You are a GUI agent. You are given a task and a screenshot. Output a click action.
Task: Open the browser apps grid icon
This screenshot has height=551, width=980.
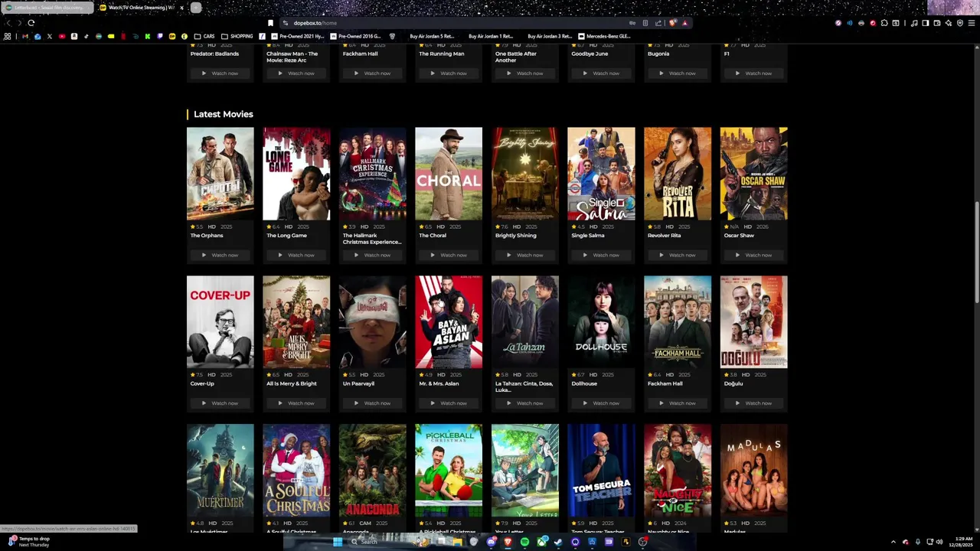tap(7, 36)
